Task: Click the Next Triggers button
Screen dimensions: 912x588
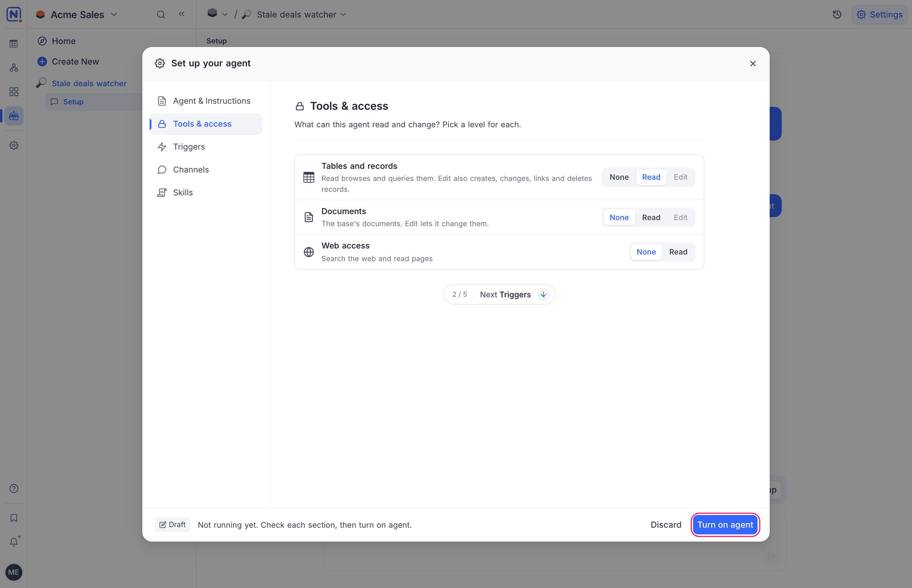Action: (x=499, y=294)
